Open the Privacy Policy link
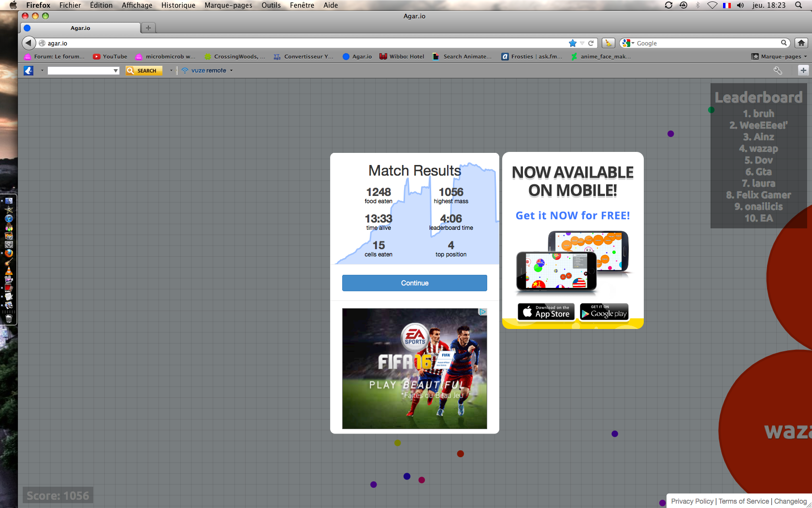This screenshot has width=812, height=508. coord(692,501)
